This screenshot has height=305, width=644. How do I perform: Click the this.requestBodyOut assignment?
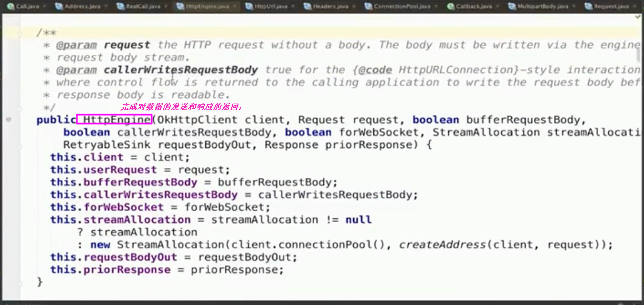(174, 257)
